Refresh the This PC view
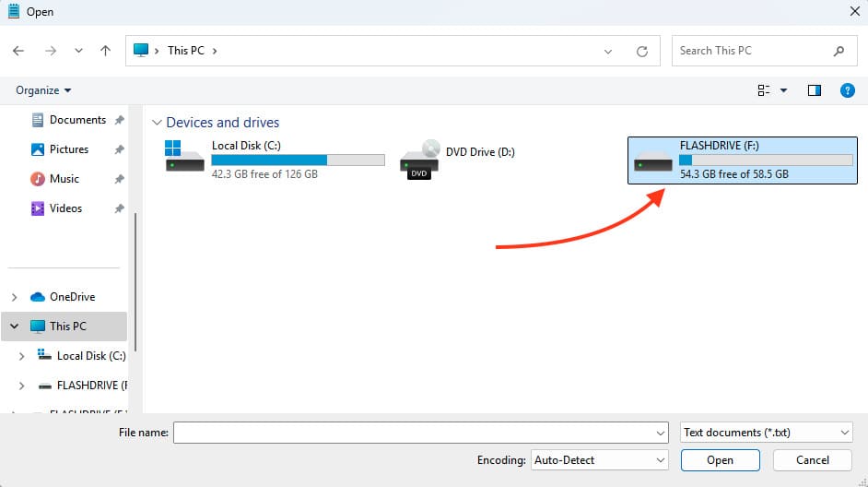The width and height of the screenshot is (868, 487). tap(642, 51)
